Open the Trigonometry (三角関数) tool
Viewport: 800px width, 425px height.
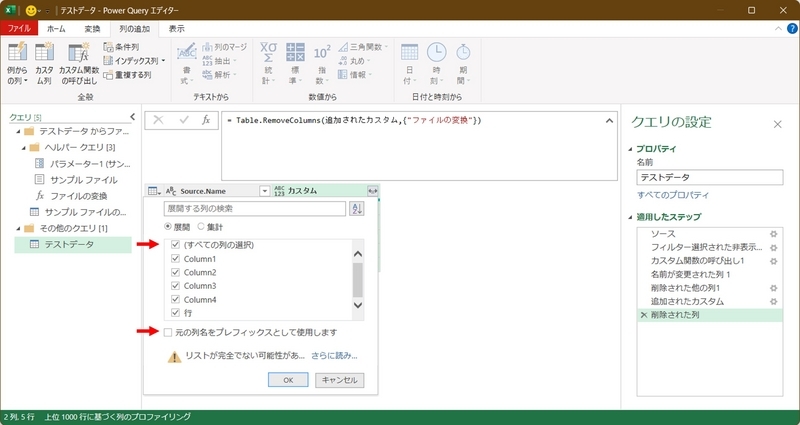click(363, 47)
